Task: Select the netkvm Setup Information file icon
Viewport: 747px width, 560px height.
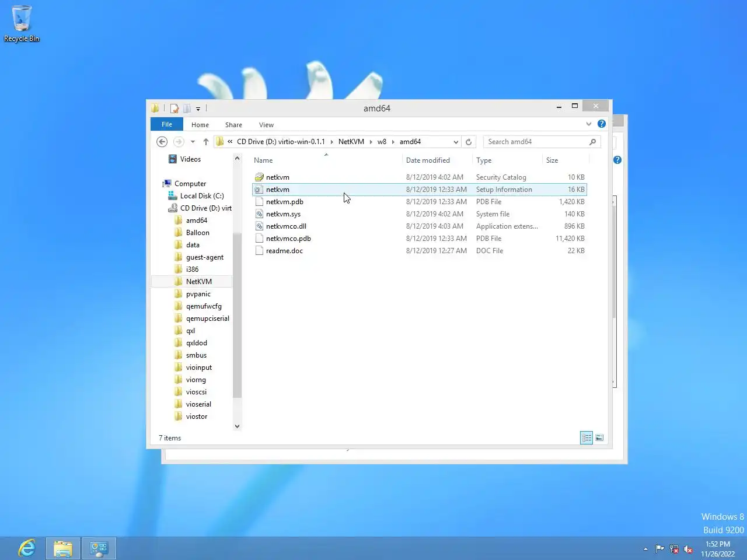Action: pyautogui.click(x=259, y=190)
